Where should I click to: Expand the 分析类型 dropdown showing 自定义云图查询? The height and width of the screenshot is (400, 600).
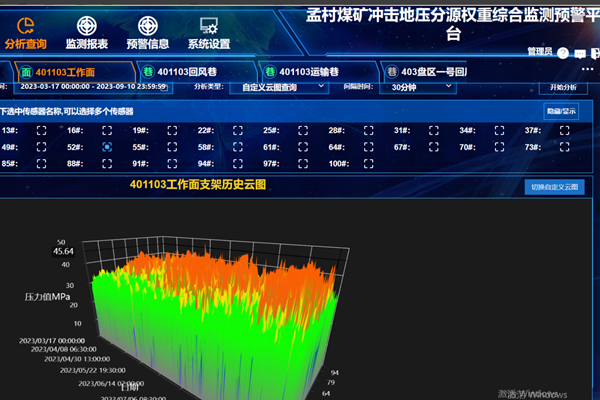[282, 87]
